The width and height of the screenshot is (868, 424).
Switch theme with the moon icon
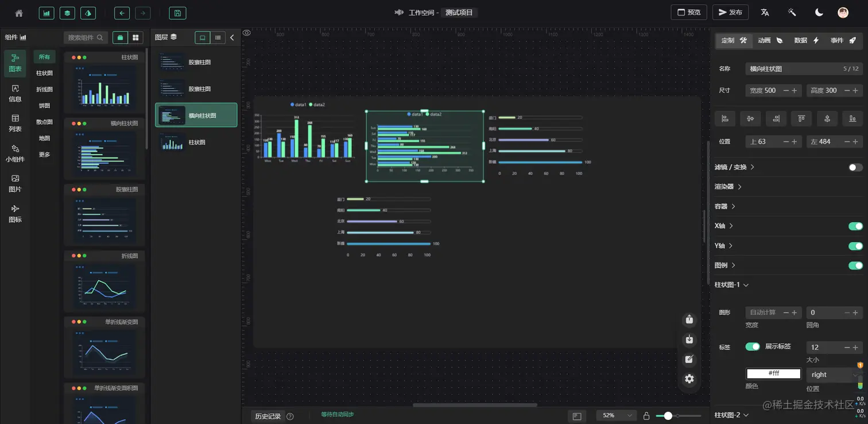819,13
